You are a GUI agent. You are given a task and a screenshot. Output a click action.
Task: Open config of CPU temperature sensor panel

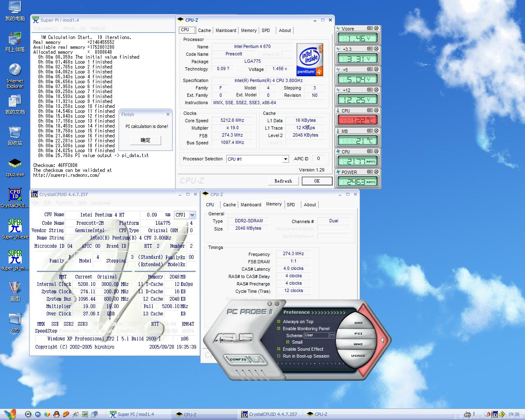pos(370,110)
